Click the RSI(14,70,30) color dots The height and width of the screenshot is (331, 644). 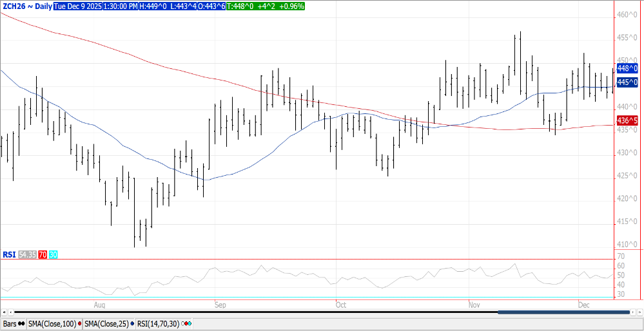[x=188, y=323]
